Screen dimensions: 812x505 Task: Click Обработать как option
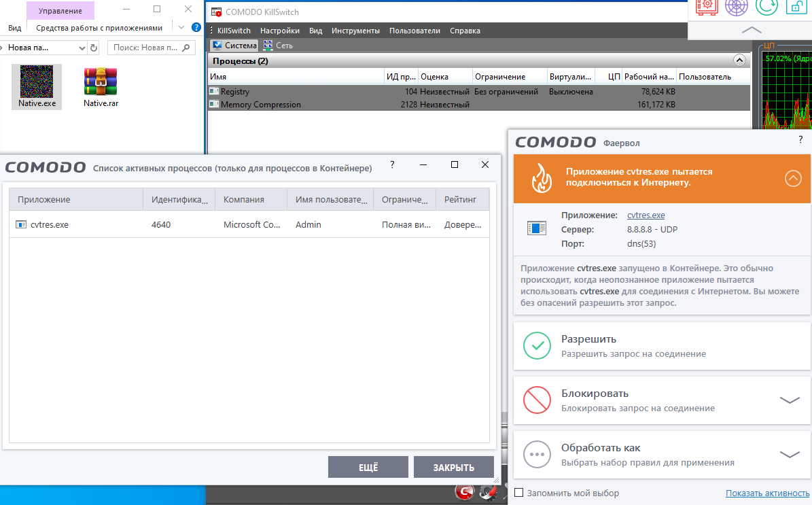[662, 455]
